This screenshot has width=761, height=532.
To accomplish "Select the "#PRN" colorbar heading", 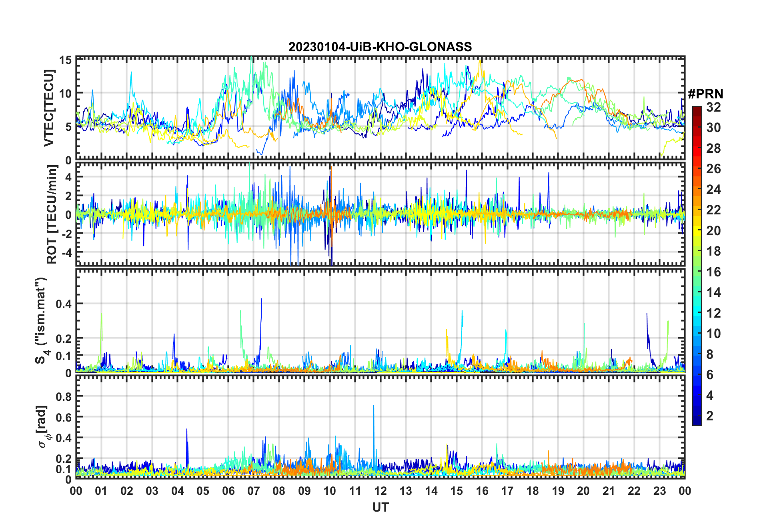I will pos(705,94).
